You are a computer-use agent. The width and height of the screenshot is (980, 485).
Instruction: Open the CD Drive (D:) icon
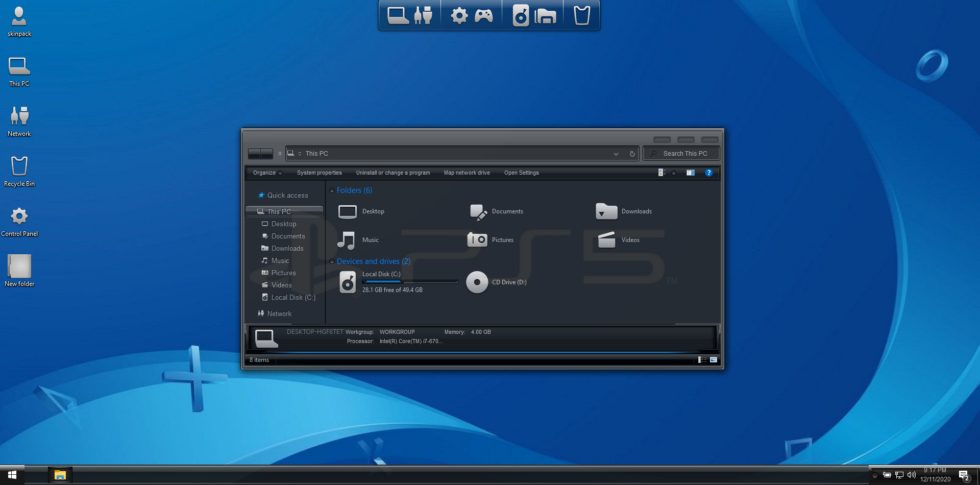click(x=477, y=282)
